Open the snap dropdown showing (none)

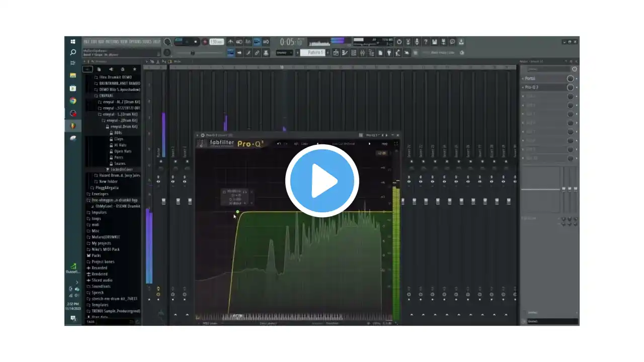coord(284,52)
